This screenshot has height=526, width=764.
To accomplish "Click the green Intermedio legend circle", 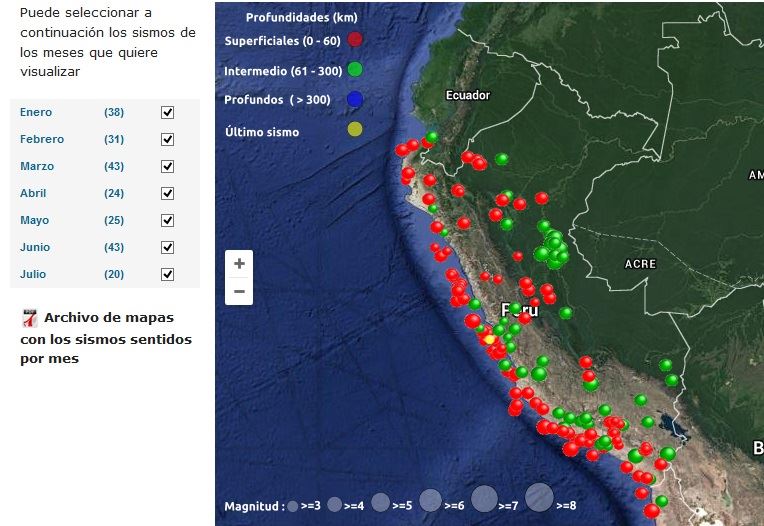I will (355, 70).
